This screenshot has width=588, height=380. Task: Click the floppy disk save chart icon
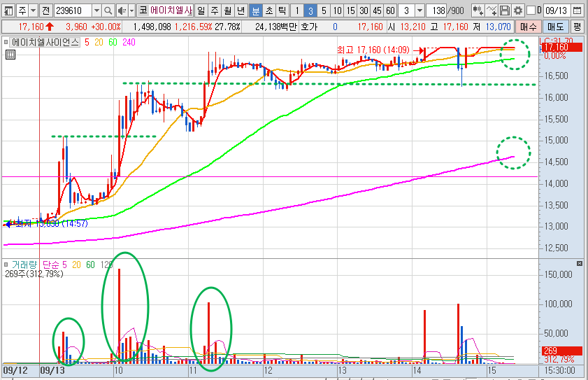click(505, 10)
